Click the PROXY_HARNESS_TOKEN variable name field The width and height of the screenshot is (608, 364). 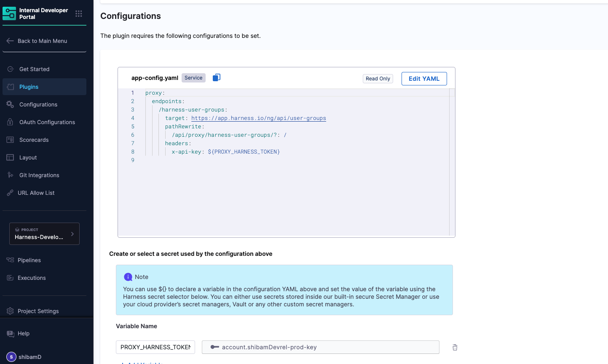pyautogui.click(x=155, y=347)
